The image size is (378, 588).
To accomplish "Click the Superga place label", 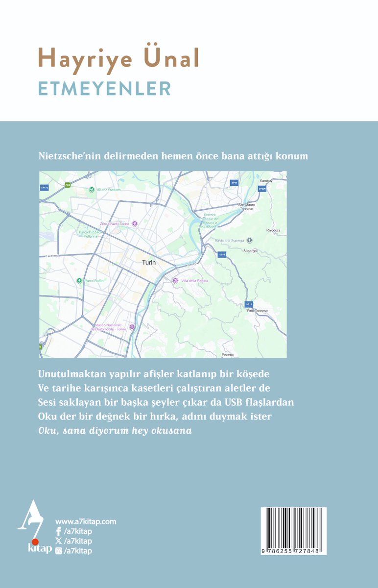I will [250, 251].
